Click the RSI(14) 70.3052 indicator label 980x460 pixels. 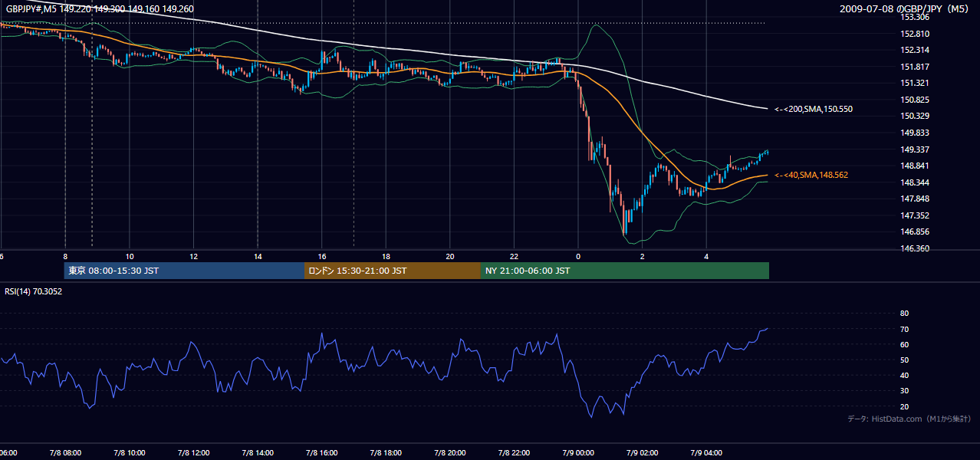pos(34,291)
